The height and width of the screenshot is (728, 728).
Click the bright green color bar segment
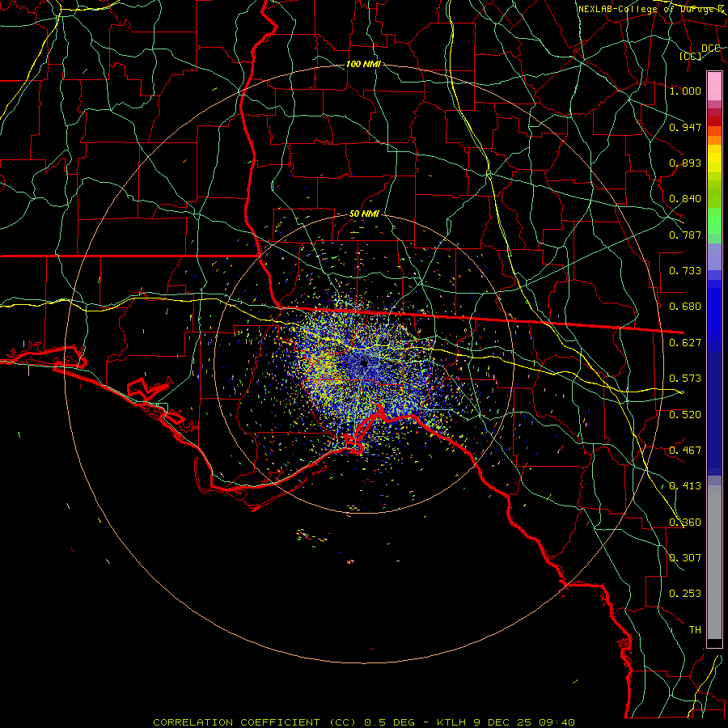(714, 221)
